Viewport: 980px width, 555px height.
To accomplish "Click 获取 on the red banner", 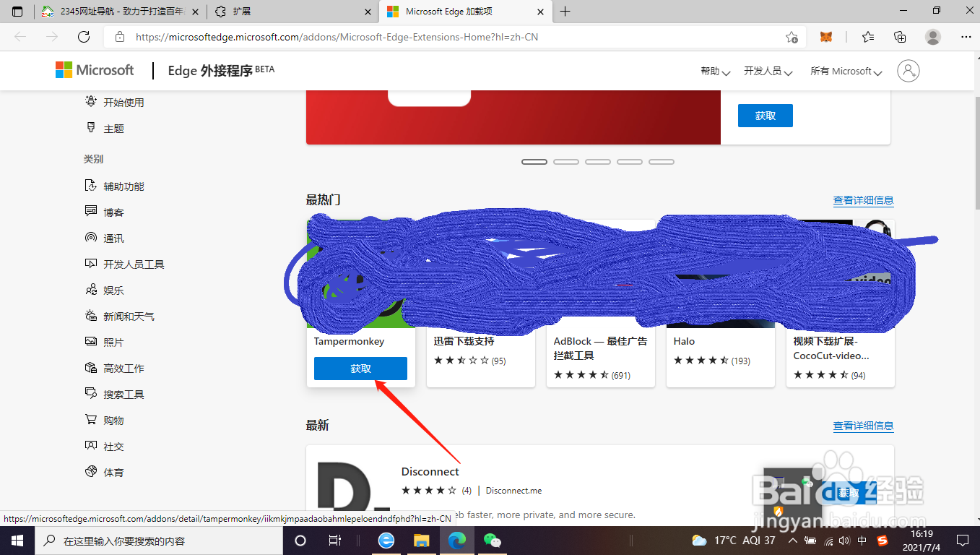I will point(766,116).
